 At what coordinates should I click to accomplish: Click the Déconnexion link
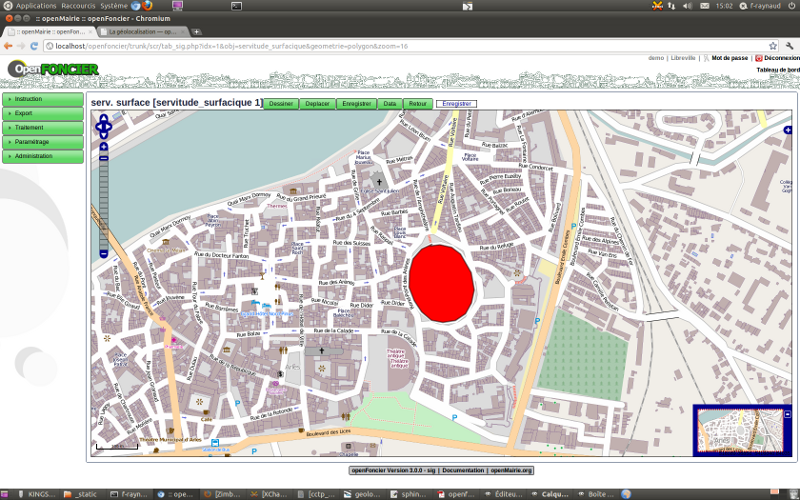pos(780,58)
